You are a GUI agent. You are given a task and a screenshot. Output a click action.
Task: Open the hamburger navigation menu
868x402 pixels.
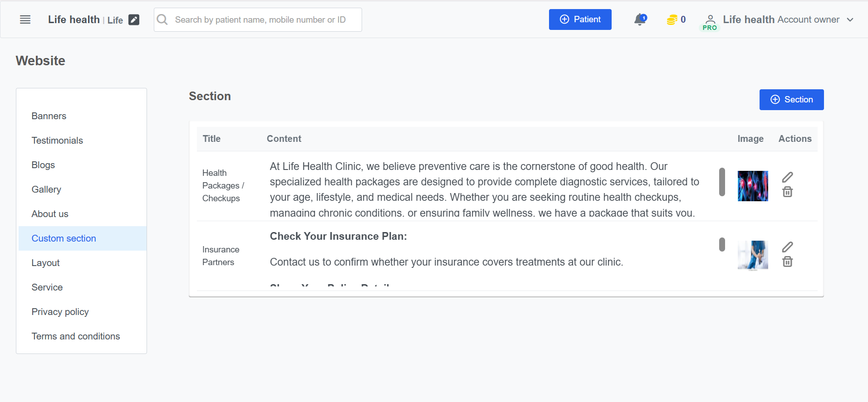pyautogui.click(x=25, y=19)
